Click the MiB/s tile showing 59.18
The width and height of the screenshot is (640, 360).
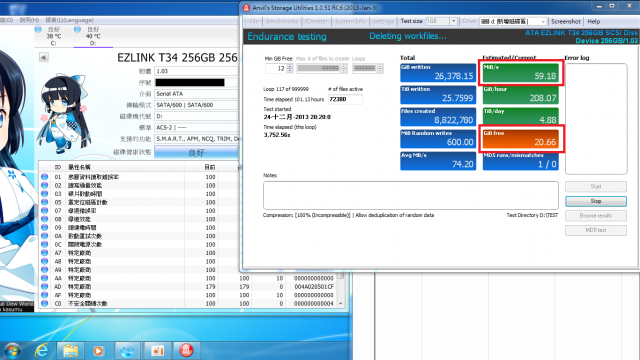pyautogui.click(x=520, y=73)
